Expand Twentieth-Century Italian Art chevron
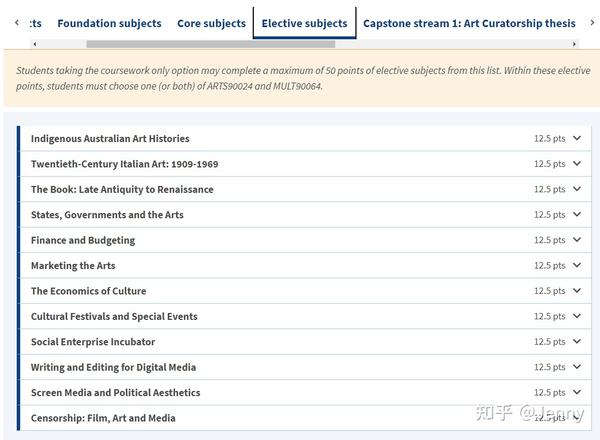Viewport: 600px width, 440px height. (577, 164)
